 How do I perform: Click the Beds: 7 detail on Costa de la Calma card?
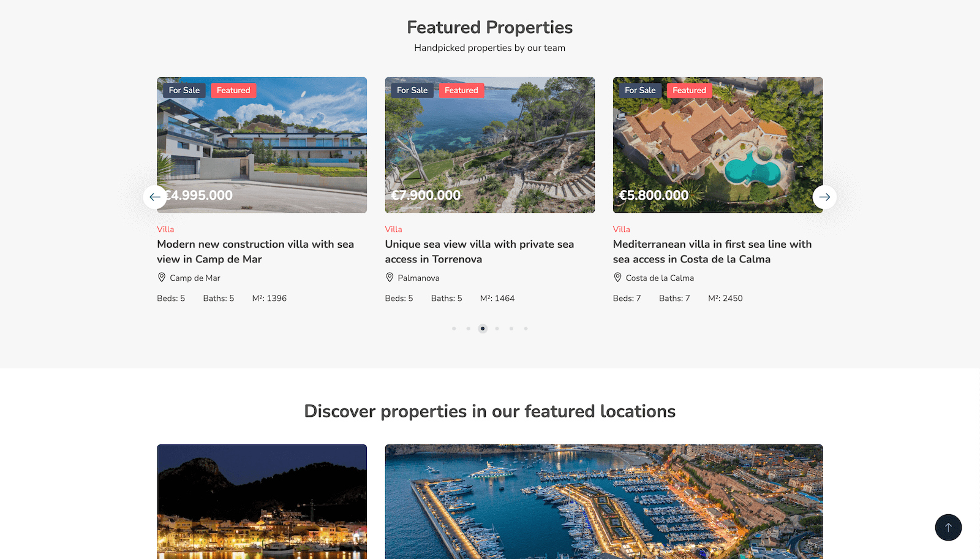pyautogui.click(x=627, y=299)
